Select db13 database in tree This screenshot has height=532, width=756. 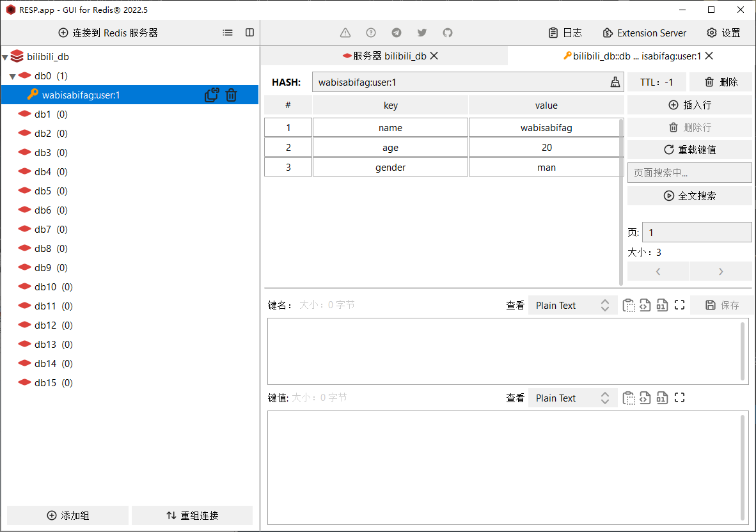130,345
